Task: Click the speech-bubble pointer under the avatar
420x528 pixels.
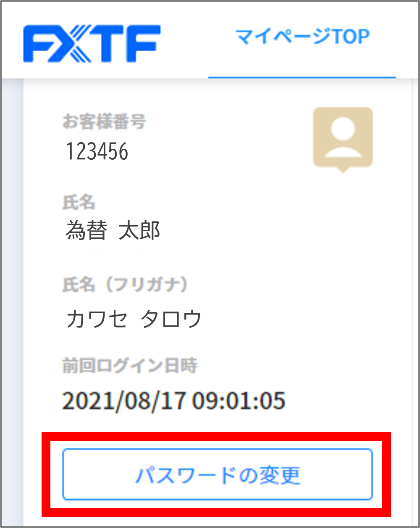Action: [343, 170]
